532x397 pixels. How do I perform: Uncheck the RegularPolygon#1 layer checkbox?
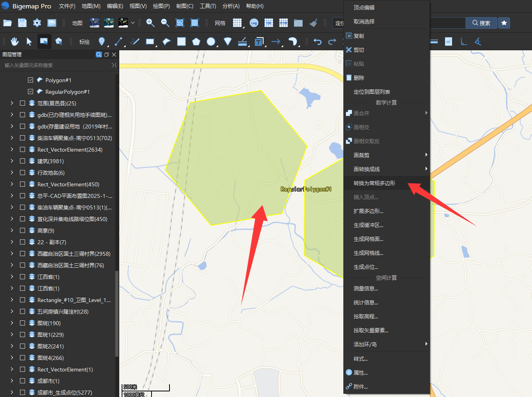point(30,91)
